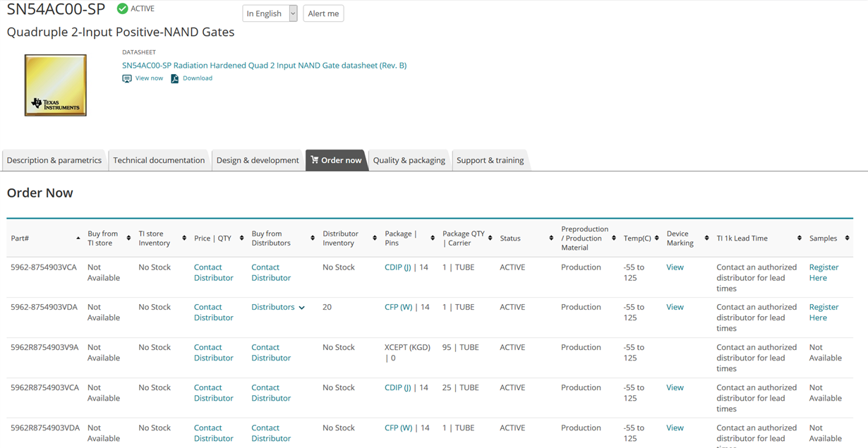Click the View now link
Screen dimensions: 868x448
coord(149,78)
